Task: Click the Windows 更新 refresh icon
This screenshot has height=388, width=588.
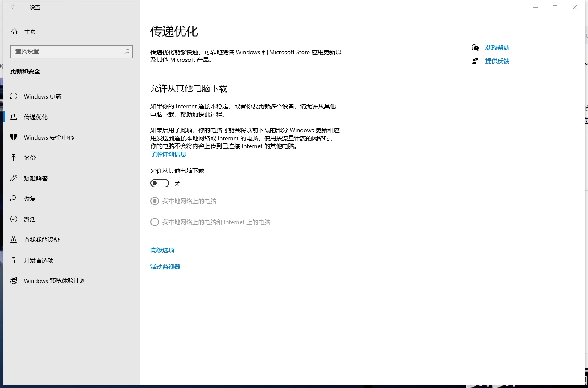Action: click(14, 96)
